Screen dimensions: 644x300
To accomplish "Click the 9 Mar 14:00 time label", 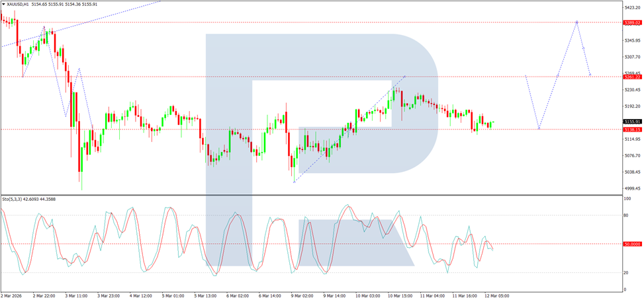I will point(335,295).
